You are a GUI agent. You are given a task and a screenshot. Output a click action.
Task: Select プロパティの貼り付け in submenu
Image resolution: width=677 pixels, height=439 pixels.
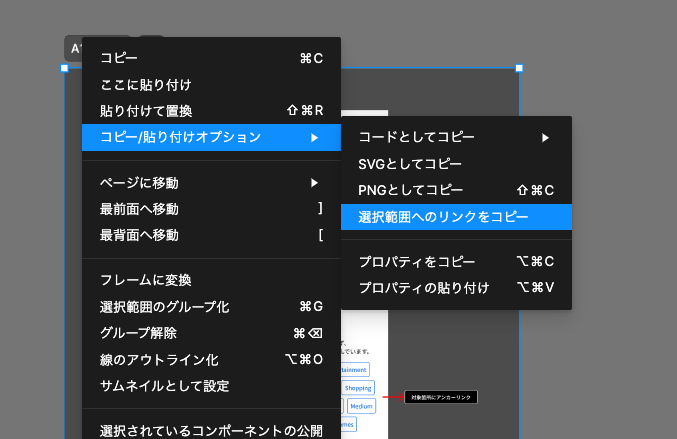point(456,288)
